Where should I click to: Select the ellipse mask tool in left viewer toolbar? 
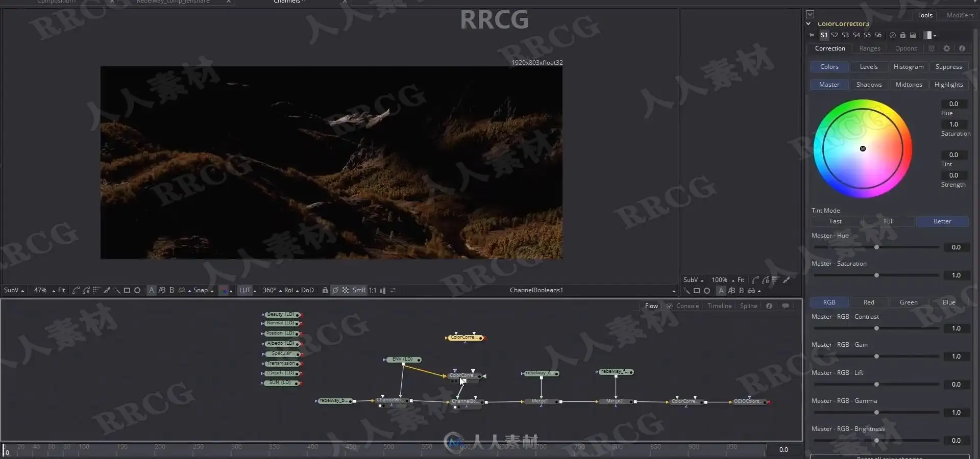137,290
